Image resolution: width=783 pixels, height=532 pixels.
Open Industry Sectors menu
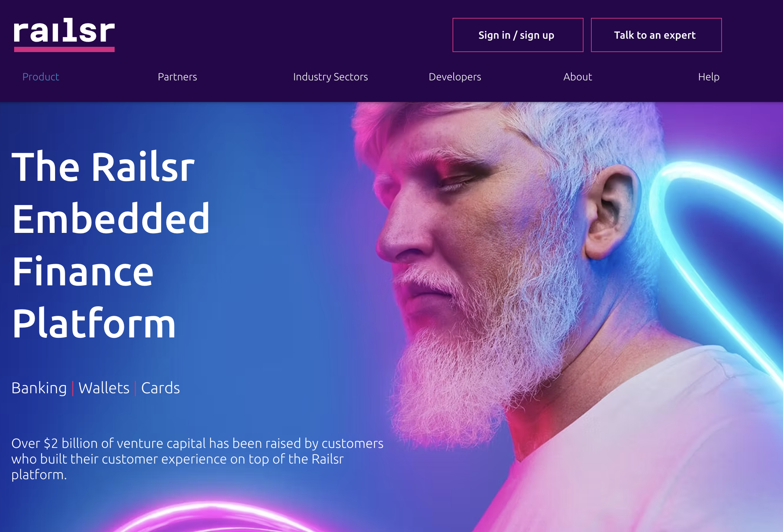point(330,77)
